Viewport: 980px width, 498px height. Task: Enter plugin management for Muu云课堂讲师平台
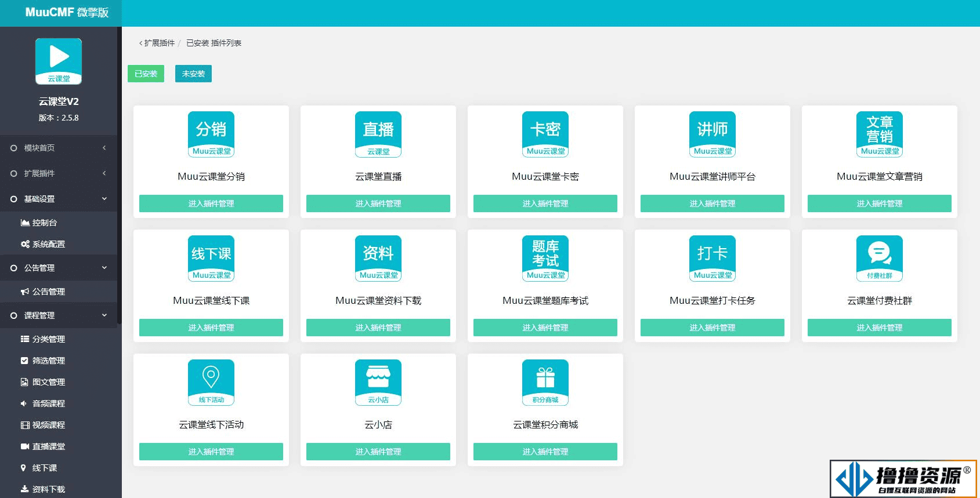click(713, 203)
